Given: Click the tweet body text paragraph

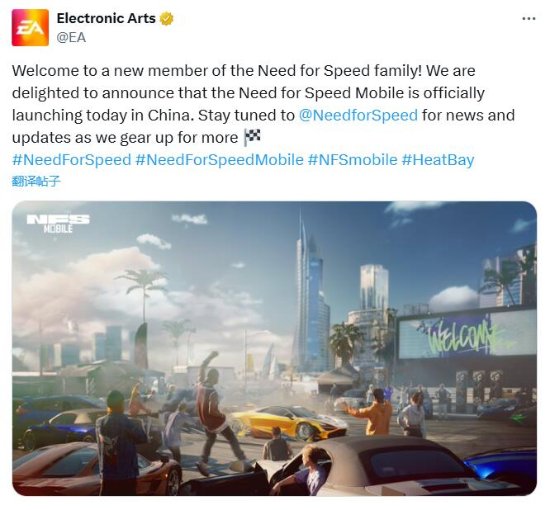Looking at the screenshot, I should 263,104.
